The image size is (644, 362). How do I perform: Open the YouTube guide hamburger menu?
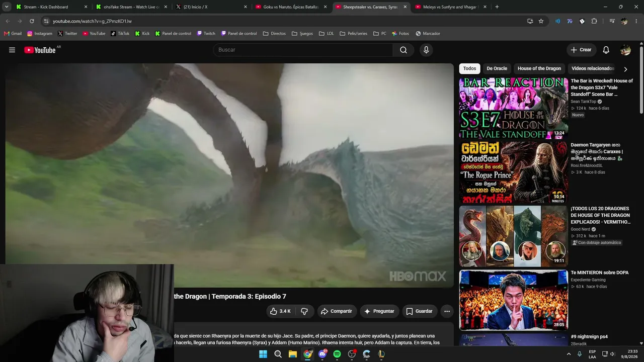point(12,50)
